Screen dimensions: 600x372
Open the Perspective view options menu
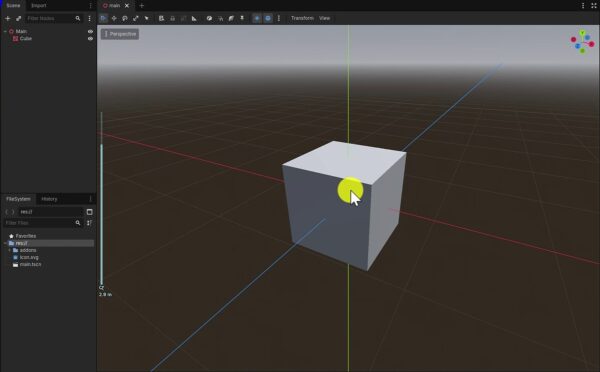120,34
